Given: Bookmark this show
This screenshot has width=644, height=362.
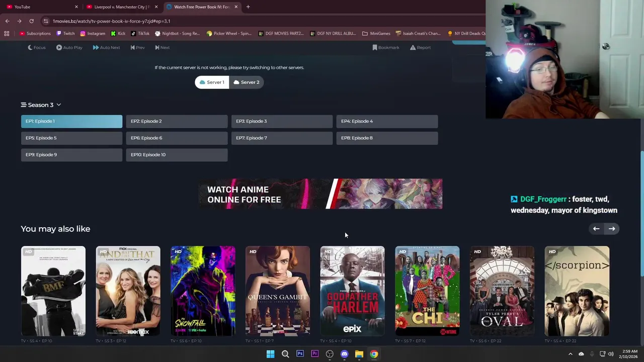Looking at the screenshot, I should 386,47.
